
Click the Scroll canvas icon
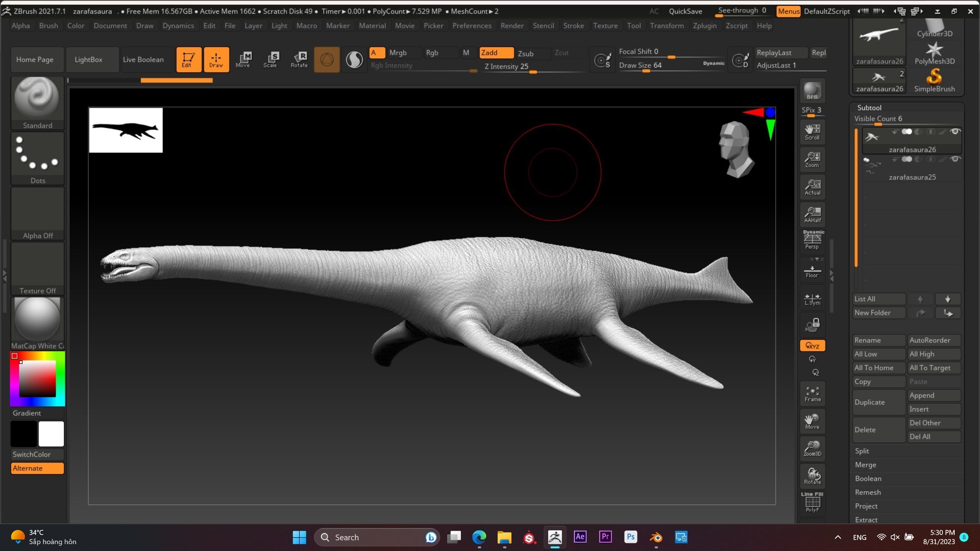(812, 132)
